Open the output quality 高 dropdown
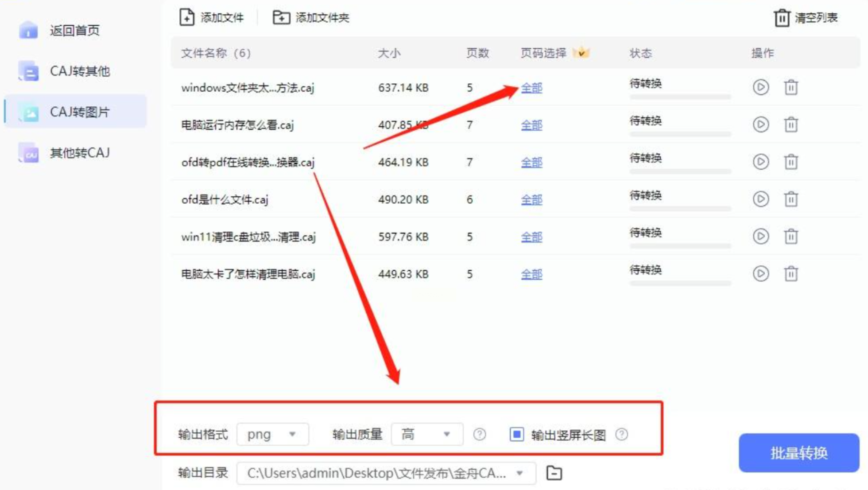 (426, 434)
